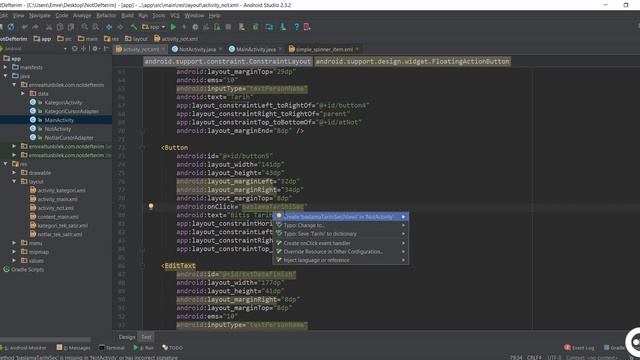Click the Undo arrow in toolbar

[24, 27]
